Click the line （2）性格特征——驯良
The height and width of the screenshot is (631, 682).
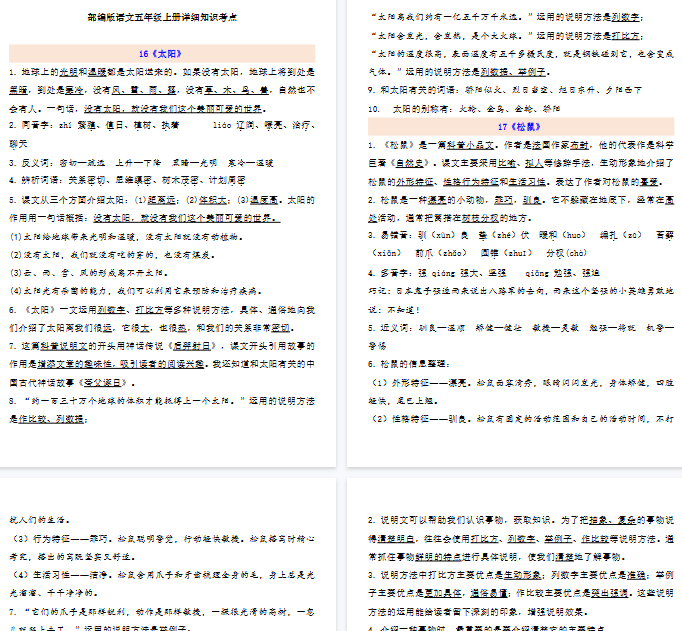tap(521, 419)
